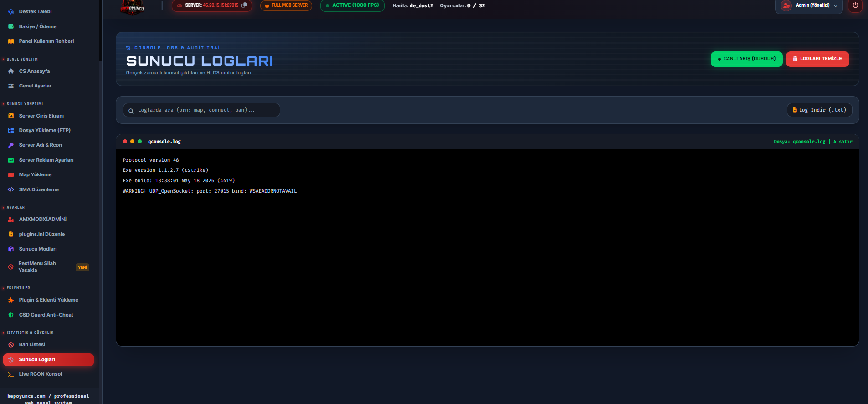Viewport: 868px width, 404px height.
Task: Click the YENİ badge next to RestMenu
Action: pos(82,267)
